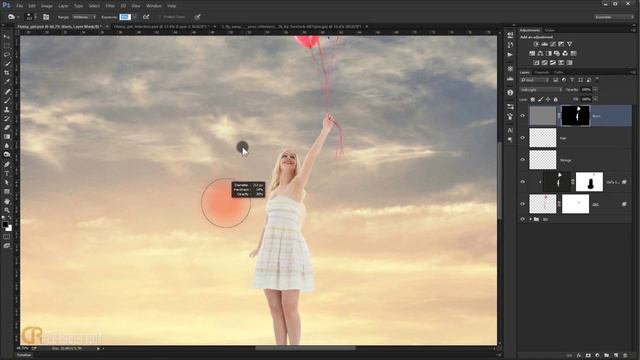Select the Burn layer mask thumbnail
640x360 pixels.
point(576,116)
